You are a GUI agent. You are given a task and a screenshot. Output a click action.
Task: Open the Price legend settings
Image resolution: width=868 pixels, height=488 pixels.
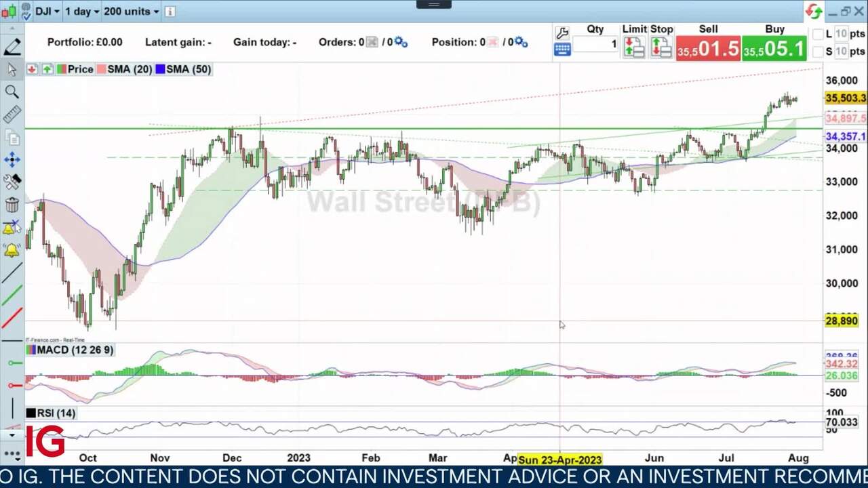[75, 69]
